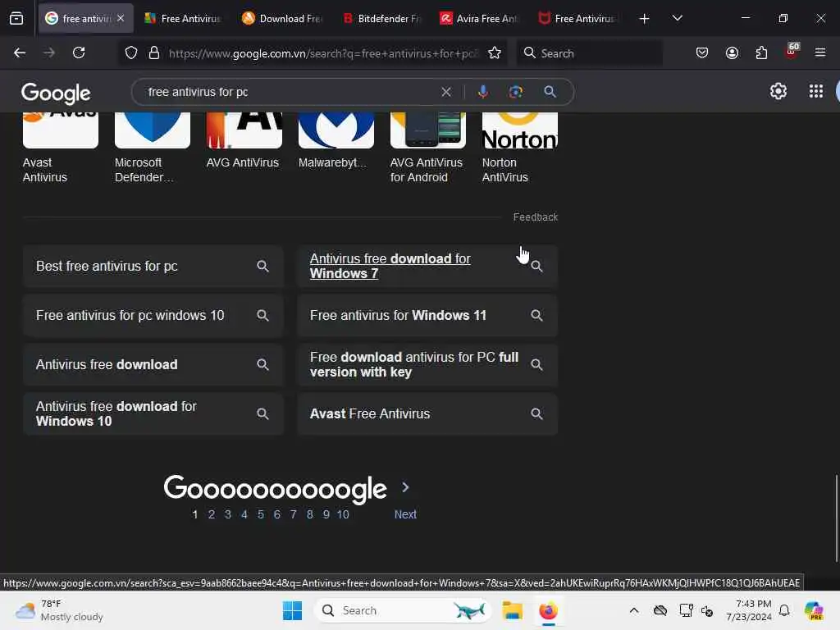Click the Windows taskbar Search box
Viewport: 840px width, 630px height.
(x=403, y=610)
